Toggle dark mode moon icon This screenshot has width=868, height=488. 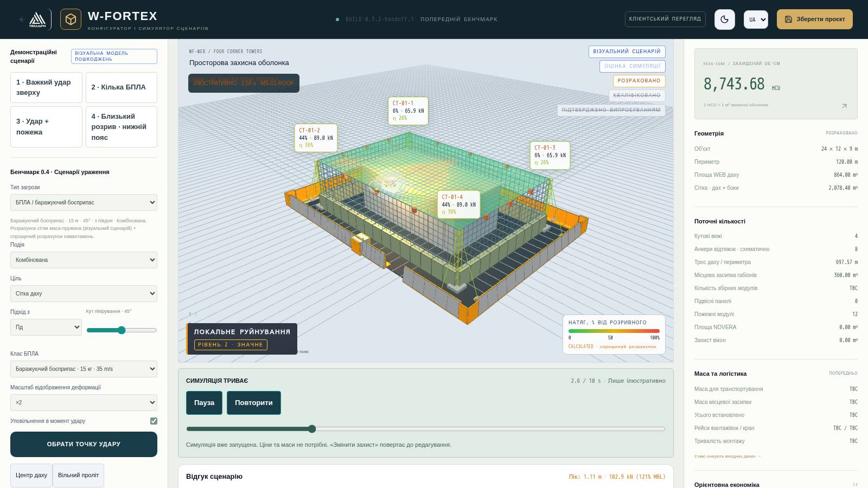click(725, 20)
